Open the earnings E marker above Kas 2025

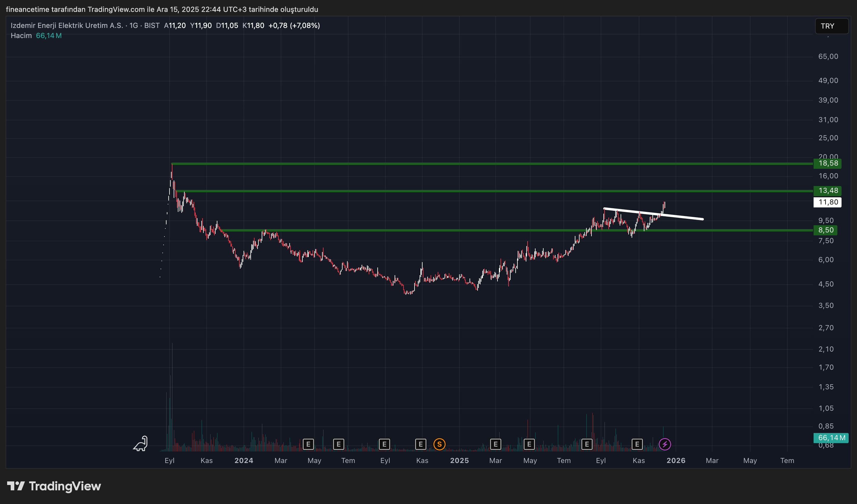(637, 444)
